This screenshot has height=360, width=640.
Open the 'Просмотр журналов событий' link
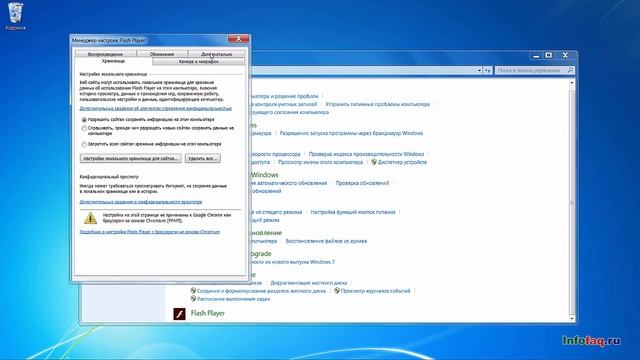[x=376, y=291]
